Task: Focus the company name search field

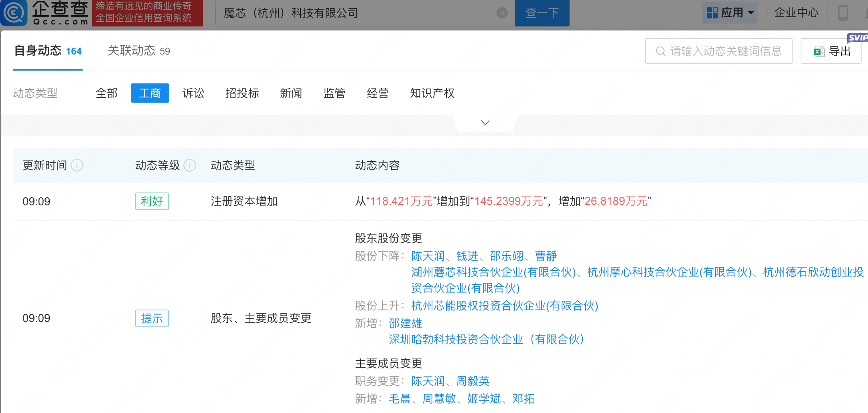Action: pyautogui.click(x=357, y=13)
